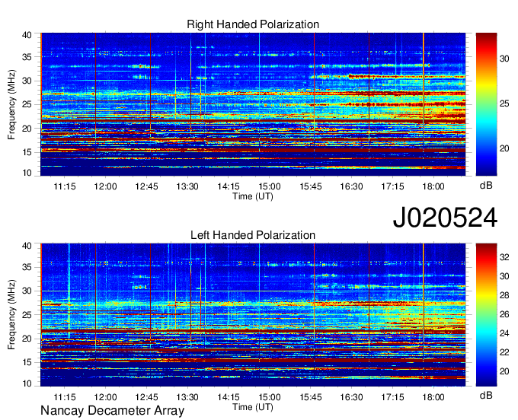Click the 25 dB value on Right Handed color bar
Image resolution: width=518 pixels, height=420 pixels.
coord(504,103)
